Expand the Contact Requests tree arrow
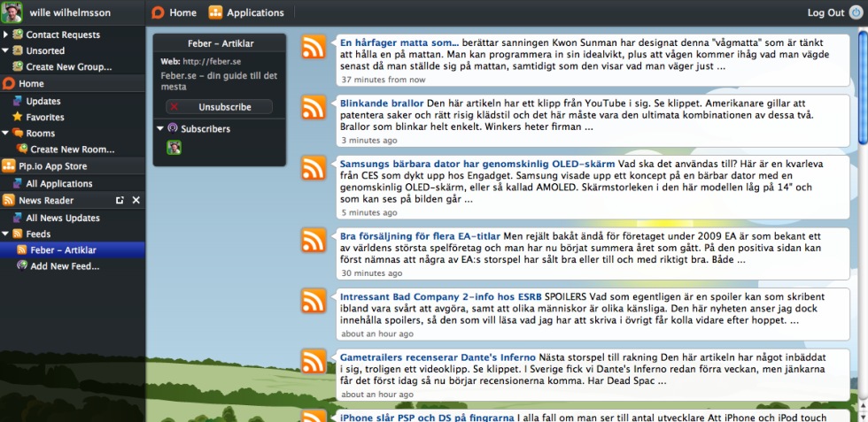The width and height of the screenshot is (868, 422). (x=5, y=35)
